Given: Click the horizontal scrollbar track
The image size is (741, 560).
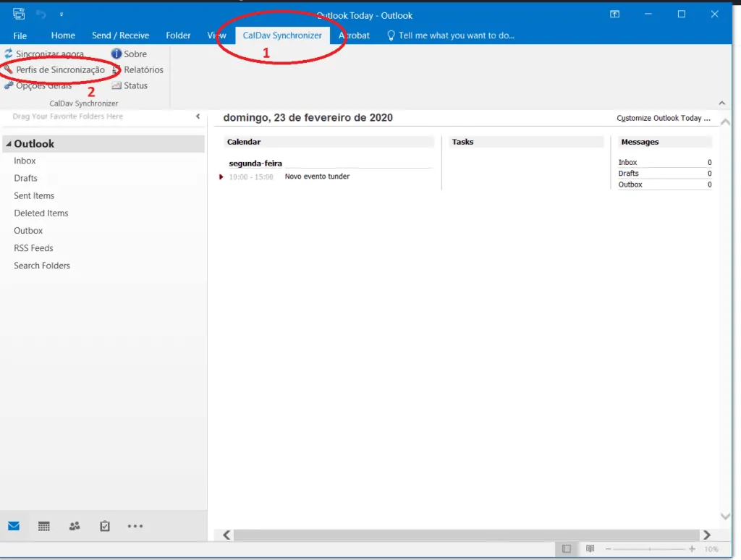Looking at the screenshot, I should (467, 535).
